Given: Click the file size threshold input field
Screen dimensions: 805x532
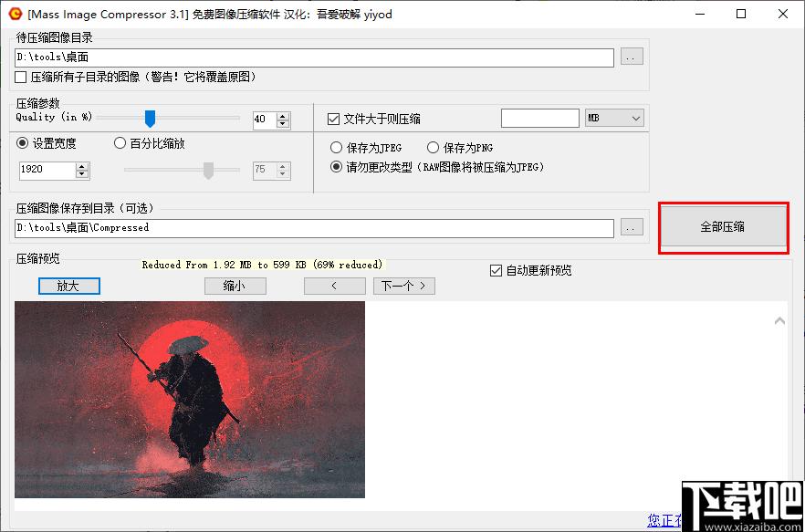Looking at the screenshot, I should coord(540,118).
